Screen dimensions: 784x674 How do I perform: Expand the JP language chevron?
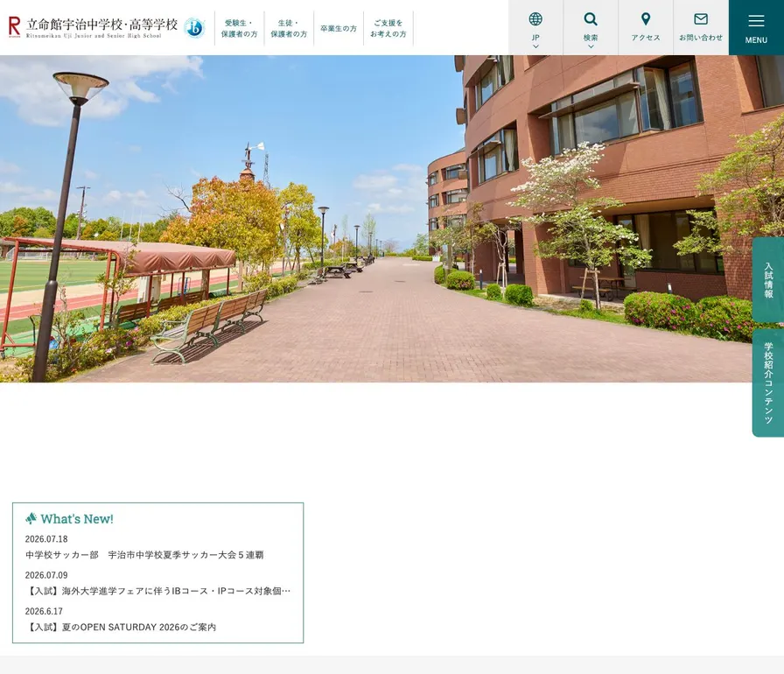(535, 46)
